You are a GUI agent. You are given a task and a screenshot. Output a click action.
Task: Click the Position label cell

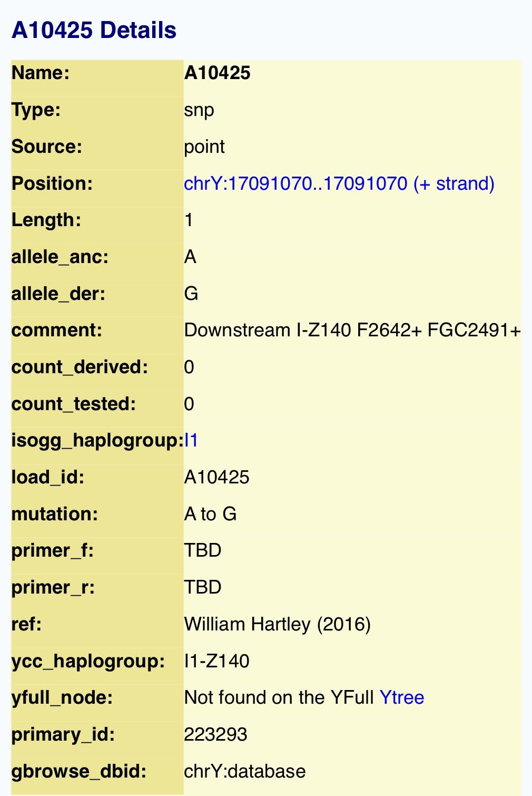pyautogui.click(x=97, y=183)
